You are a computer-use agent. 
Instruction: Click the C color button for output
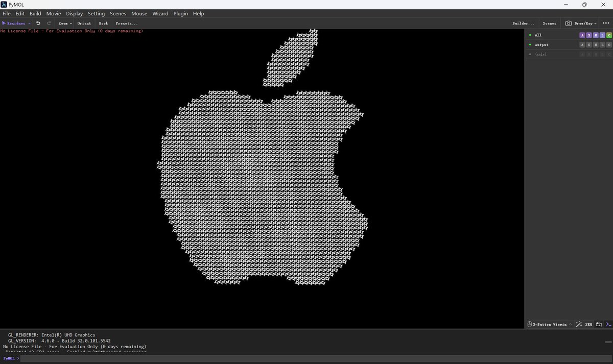coord(609,45)
